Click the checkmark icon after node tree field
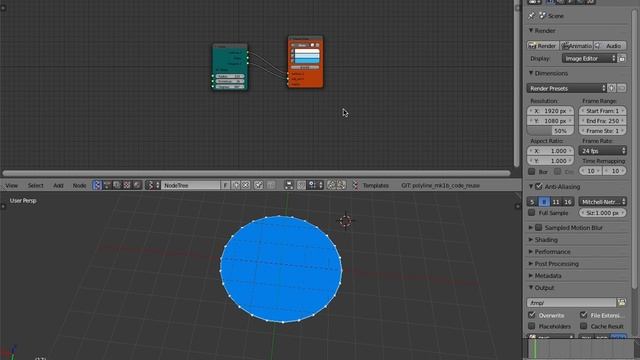Screen dimensions: 640x360 [258, 185]
